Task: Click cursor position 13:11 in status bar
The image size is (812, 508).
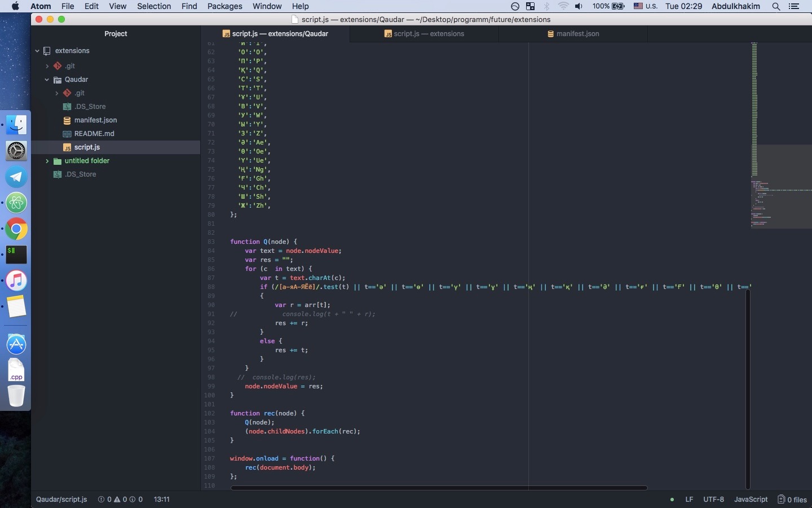Action: tap(162, 500)
